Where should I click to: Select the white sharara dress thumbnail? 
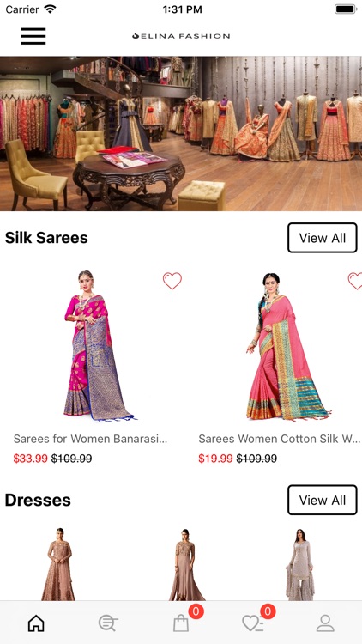click(300, 564)
